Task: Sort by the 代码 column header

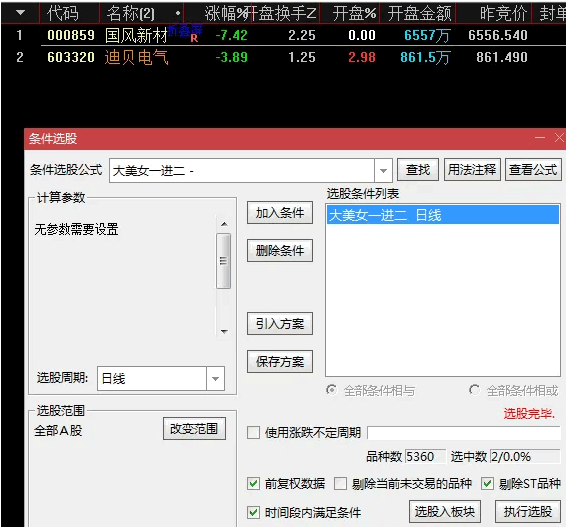Action: tap(62, 13)
